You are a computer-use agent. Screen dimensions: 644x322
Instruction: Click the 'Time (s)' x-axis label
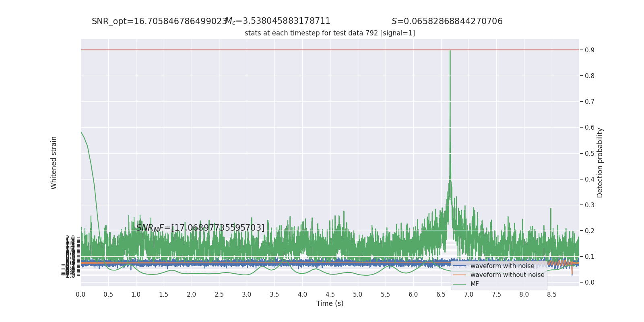[x=330, y=303]
